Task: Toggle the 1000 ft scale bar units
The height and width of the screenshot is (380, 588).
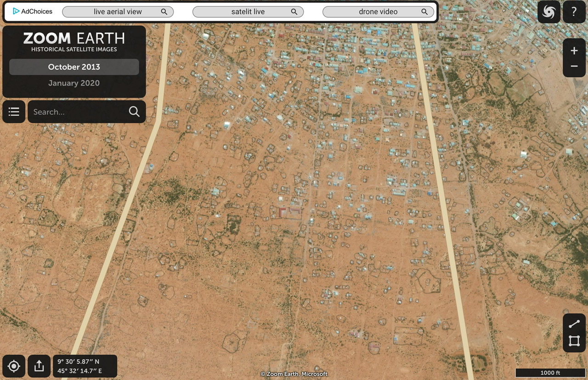Action: point(549,373)
